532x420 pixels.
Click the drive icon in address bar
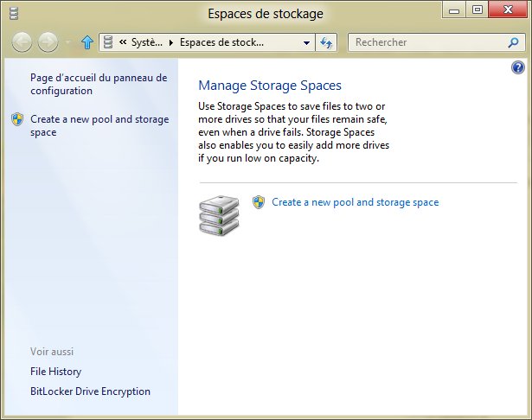109,41
